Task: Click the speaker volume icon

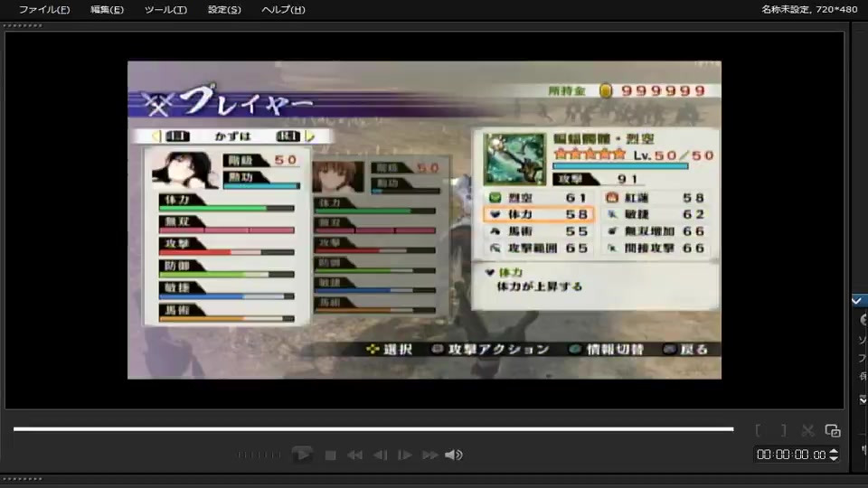Action: (x=453, y=455)
